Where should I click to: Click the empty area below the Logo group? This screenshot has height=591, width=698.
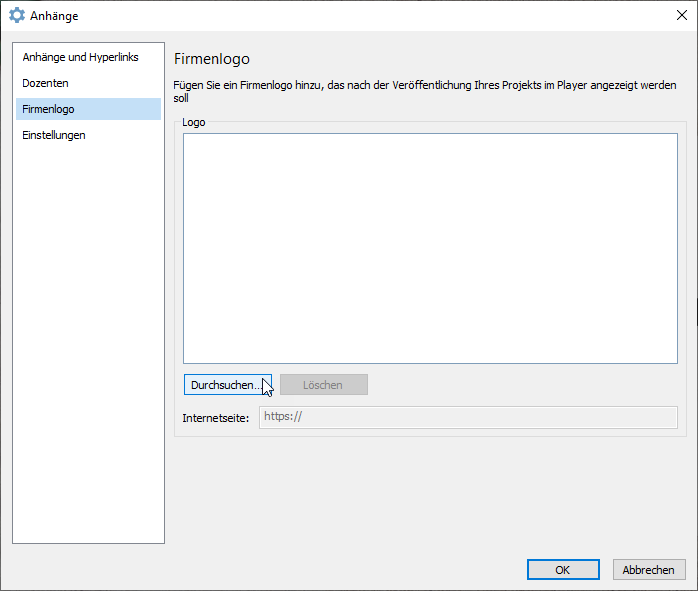[430, 490]
